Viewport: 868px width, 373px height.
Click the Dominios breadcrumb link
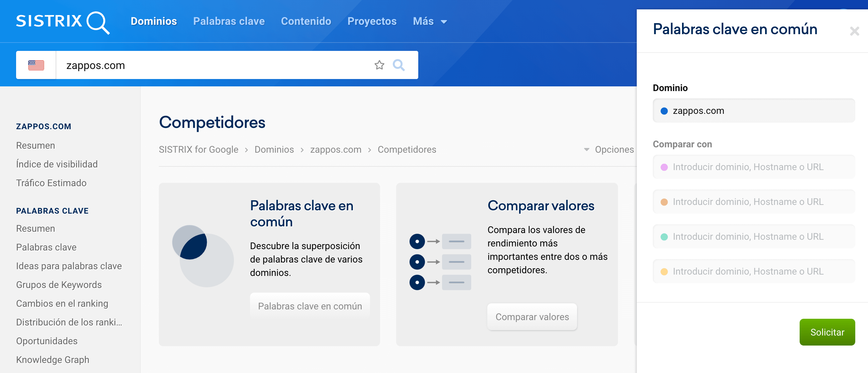pyautogui.click(x=274, y=149)
